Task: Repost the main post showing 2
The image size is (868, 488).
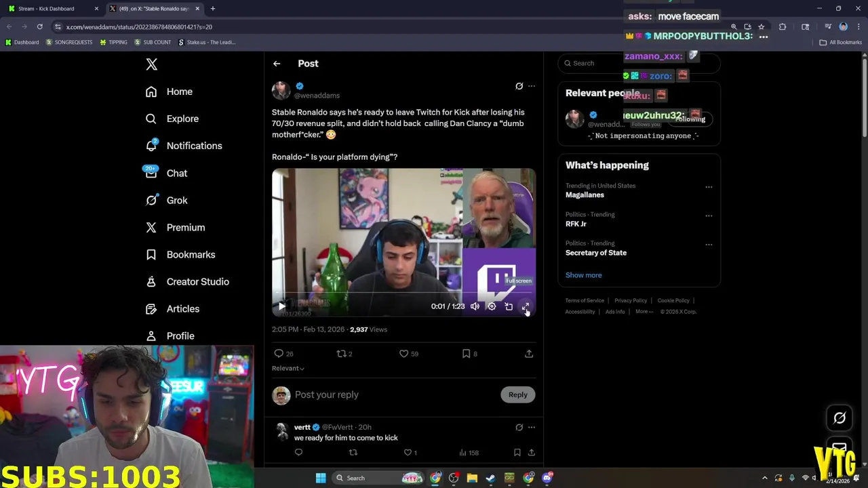Action: (344, 354)
